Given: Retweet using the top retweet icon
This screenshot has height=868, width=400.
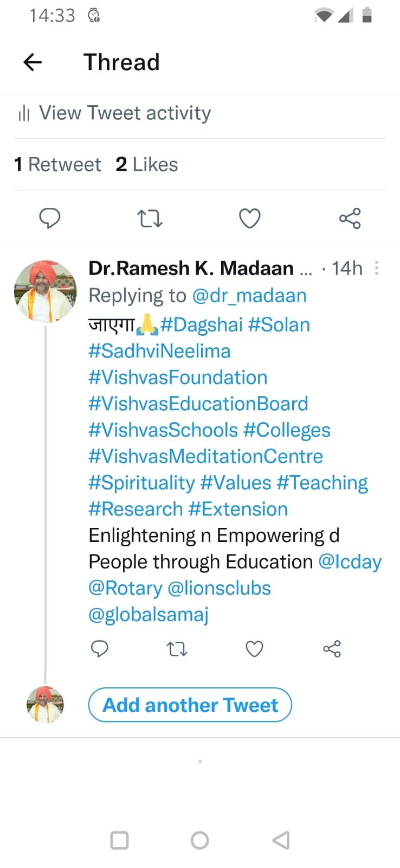Looking at the screenshot, I should (x=150, y=219).
